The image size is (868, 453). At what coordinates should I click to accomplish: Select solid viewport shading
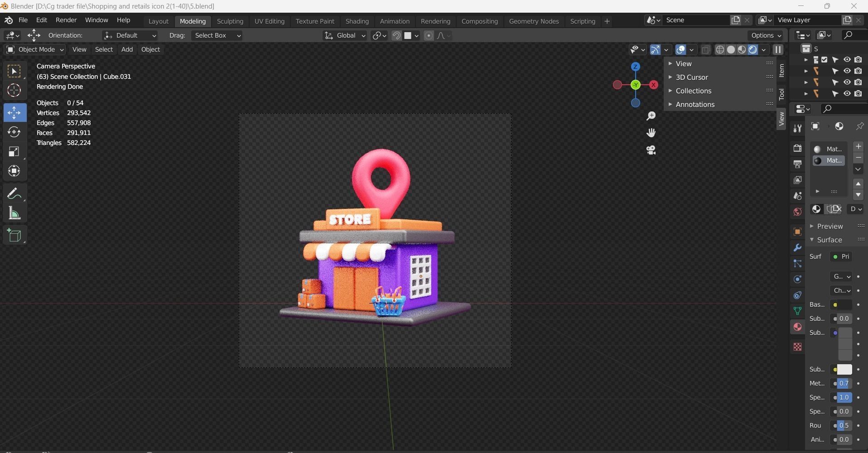click(x=731, y=50)
